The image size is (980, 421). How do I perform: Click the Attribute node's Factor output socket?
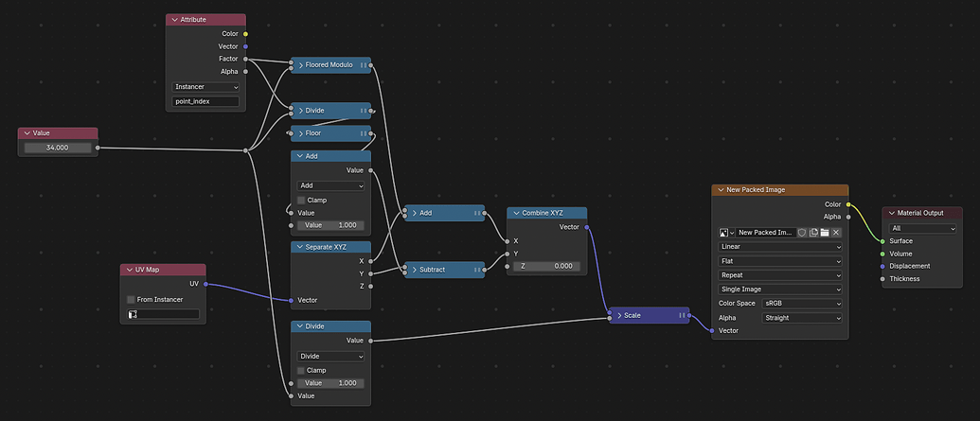[x=245, y=59]
